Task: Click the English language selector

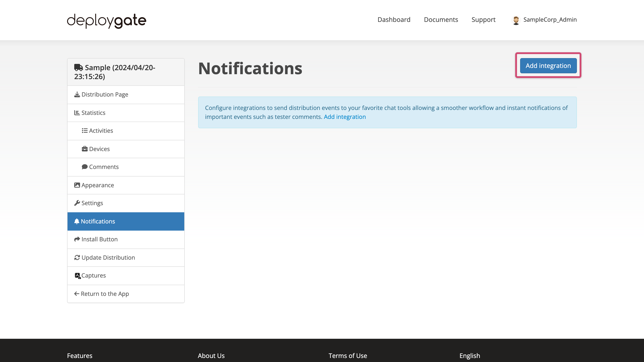Action: [x=470, y=355]
